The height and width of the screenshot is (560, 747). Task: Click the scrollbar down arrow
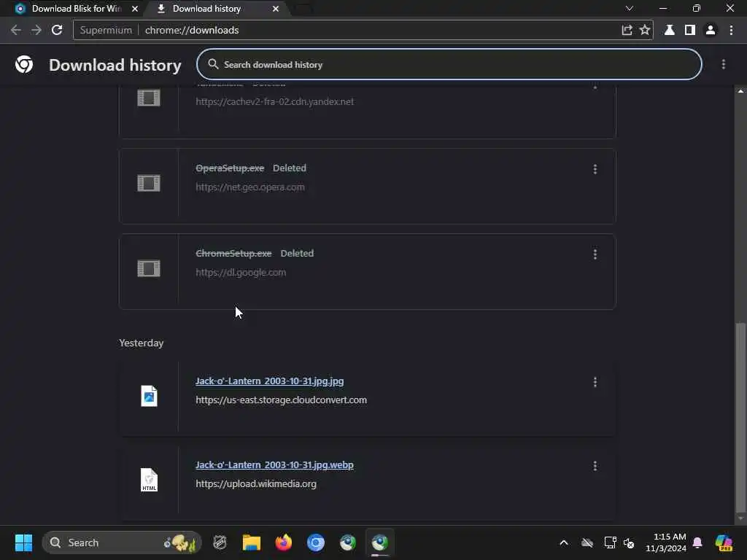tap(740, 518)
